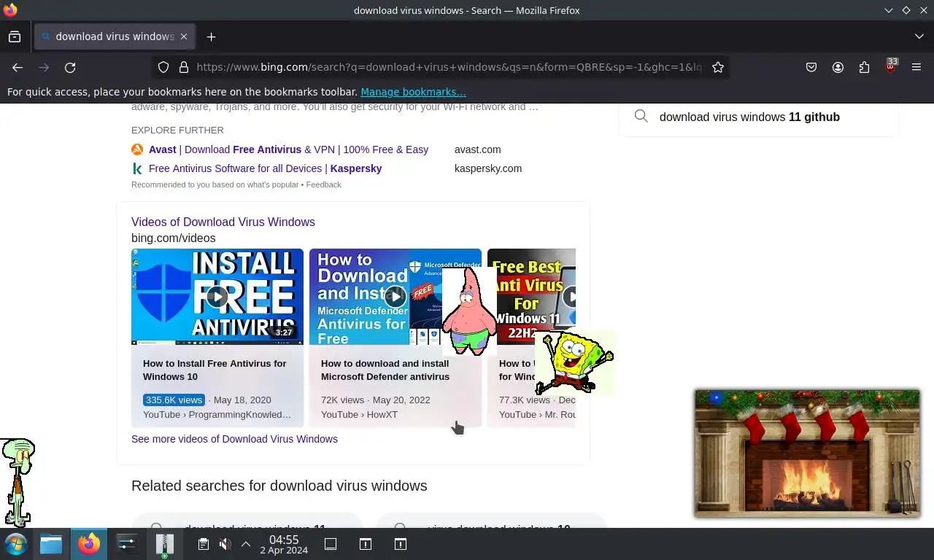Open the file manager from taskbar
This screenshot has height=560, width=934.
point(51,544)
